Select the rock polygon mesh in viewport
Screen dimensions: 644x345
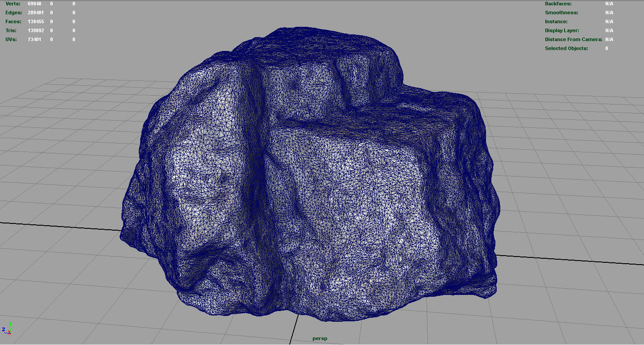(309, 175)
